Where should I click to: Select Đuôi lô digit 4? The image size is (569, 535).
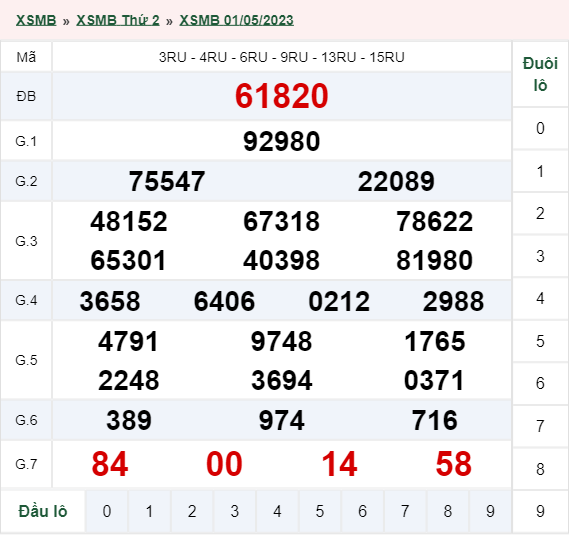[x=540, y=299]
